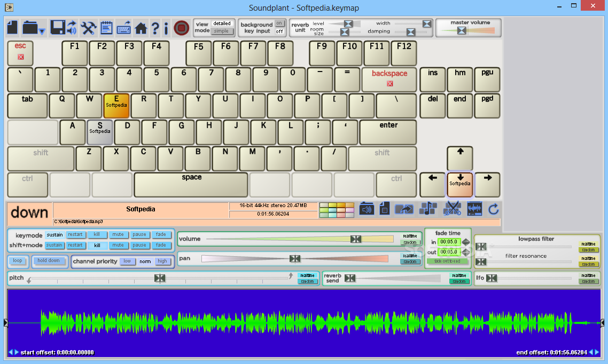This screenshot has width=608, height=364.
Task: Set channel priority to low
Action: 127,262
